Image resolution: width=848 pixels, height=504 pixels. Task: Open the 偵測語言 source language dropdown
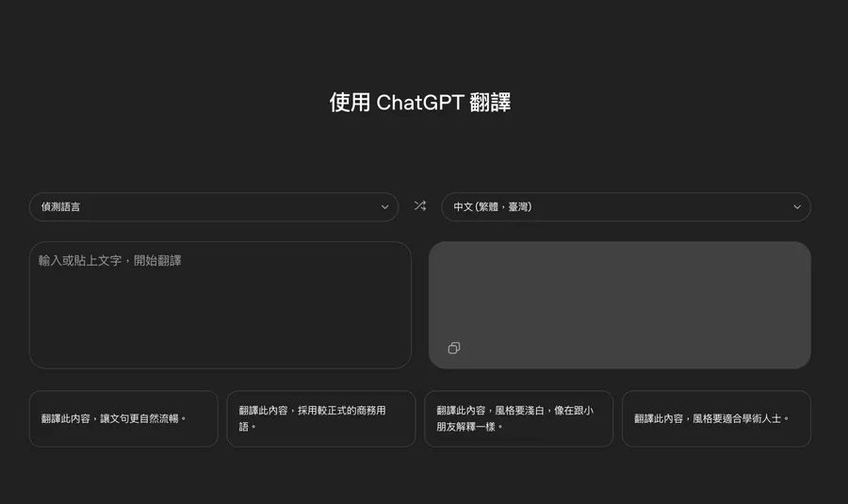(214, 206)
